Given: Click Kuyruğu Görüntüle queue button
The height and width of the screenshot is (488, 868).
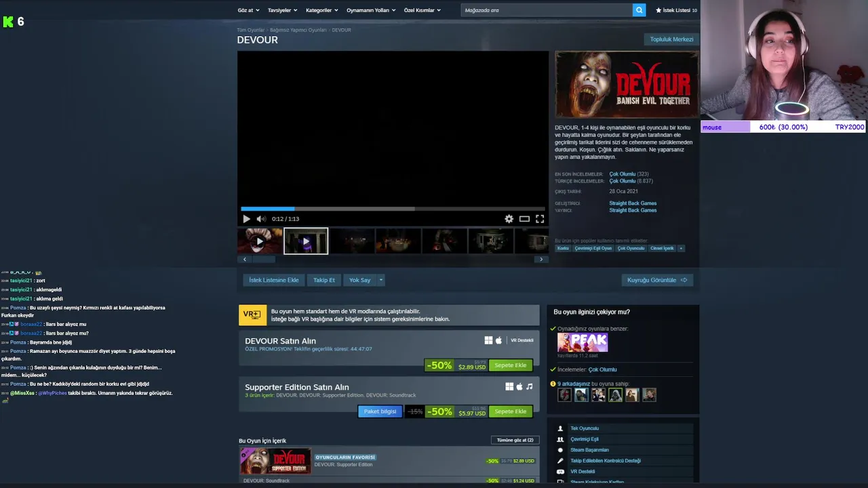Looking at the screenshot, I should 656,280.
